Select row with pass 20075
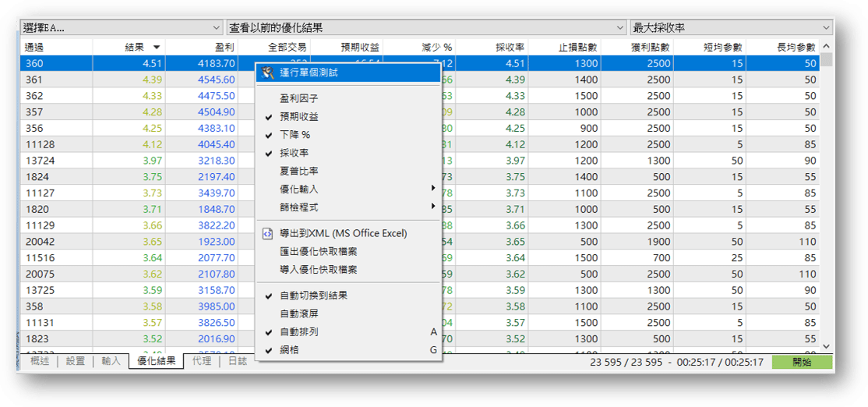The image size is (868, 407). point(420,274)
